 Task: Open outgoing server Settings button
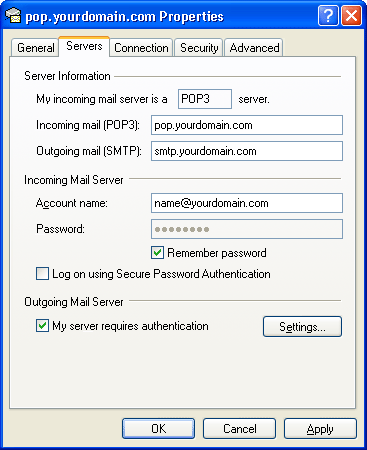[302, 327]
